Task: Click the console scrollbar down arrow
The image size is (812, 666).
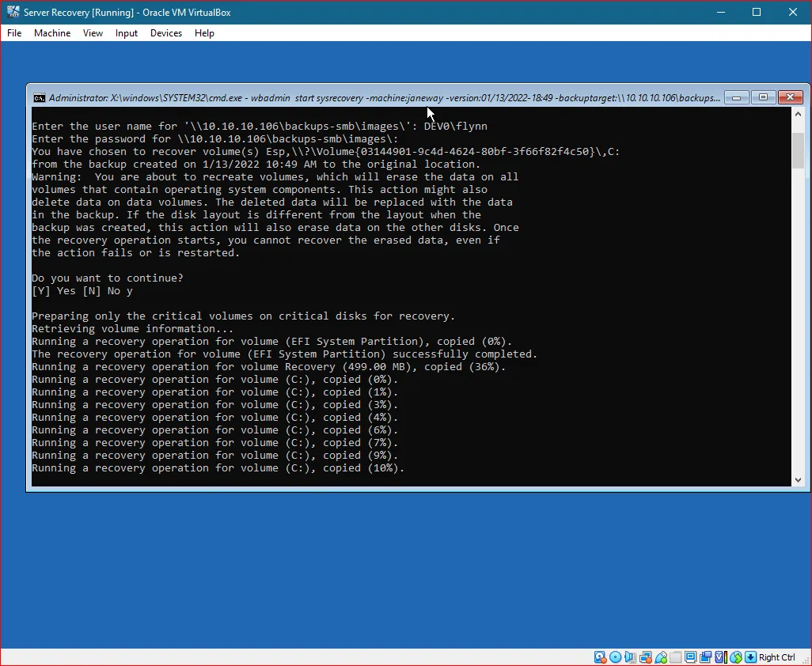Action: click(799, 479)
